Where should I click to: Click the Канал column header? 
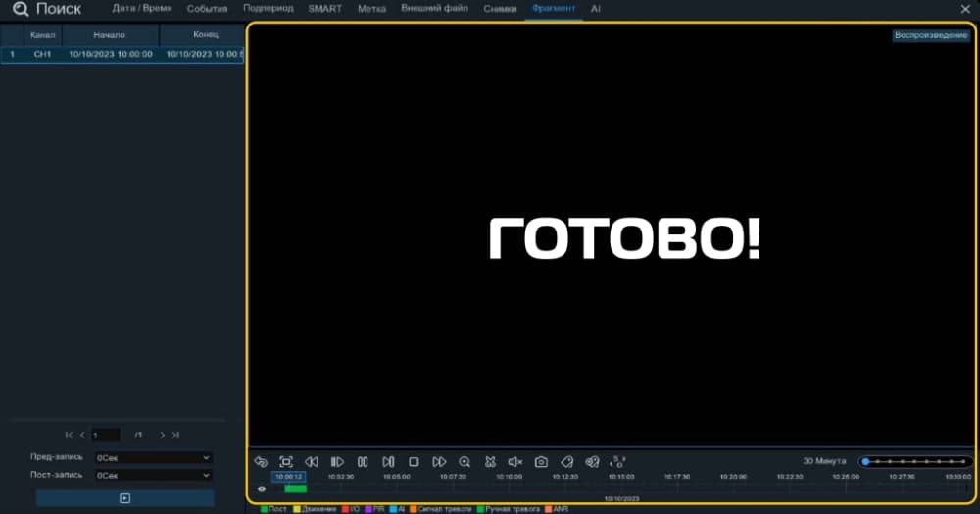click(x=42, y=35)
